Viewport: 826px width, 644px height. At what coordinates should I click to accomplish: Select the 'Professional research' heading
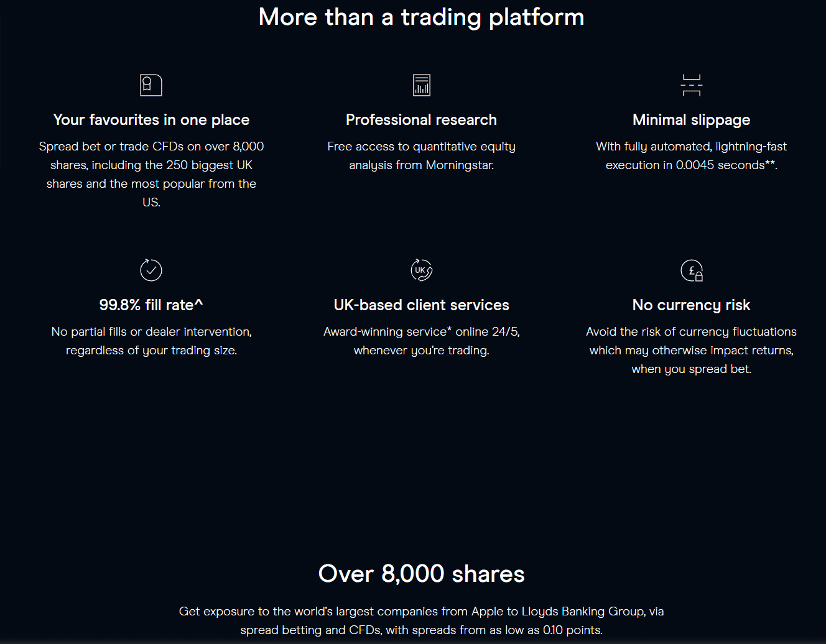[422, 119]
